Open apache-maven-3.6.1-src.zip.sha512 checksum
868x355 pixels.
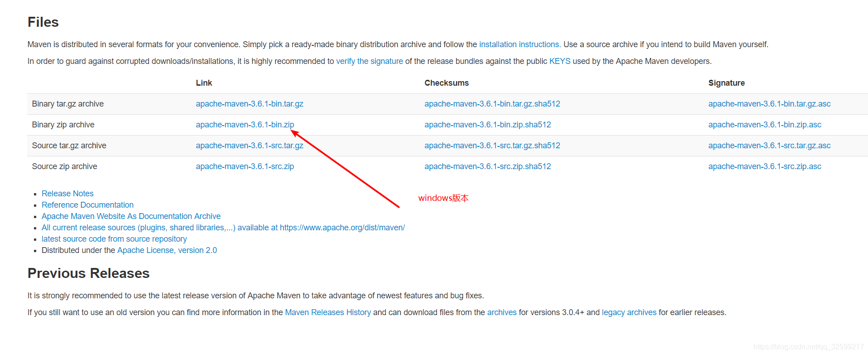click(488, 166)
